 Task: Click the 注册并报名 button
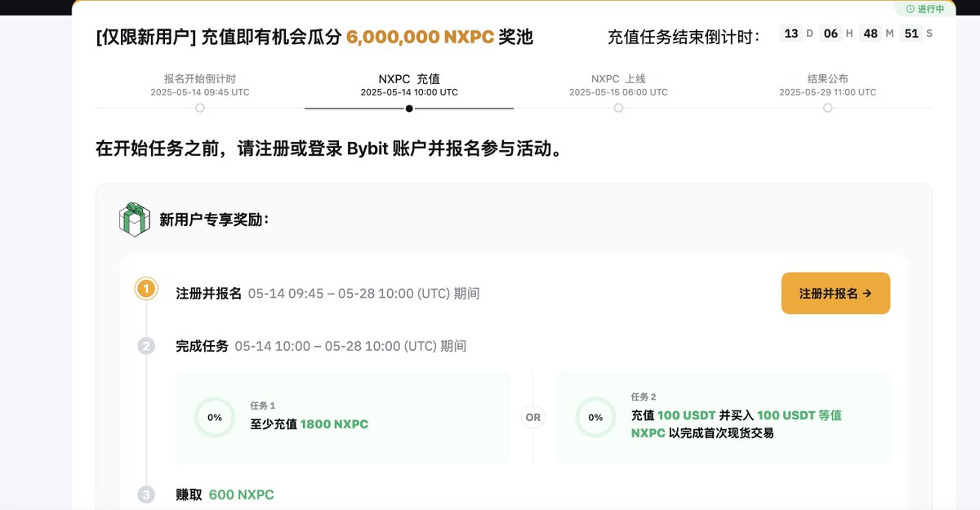[x=835, y=293]
